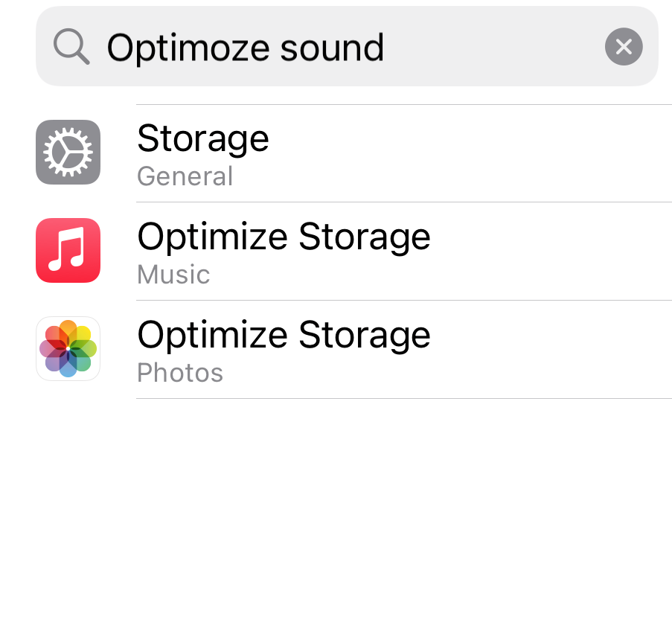This screenshot has height=637, width=672.
Task: Select the General subtitle under Storage
Action: tap(185, 176)
